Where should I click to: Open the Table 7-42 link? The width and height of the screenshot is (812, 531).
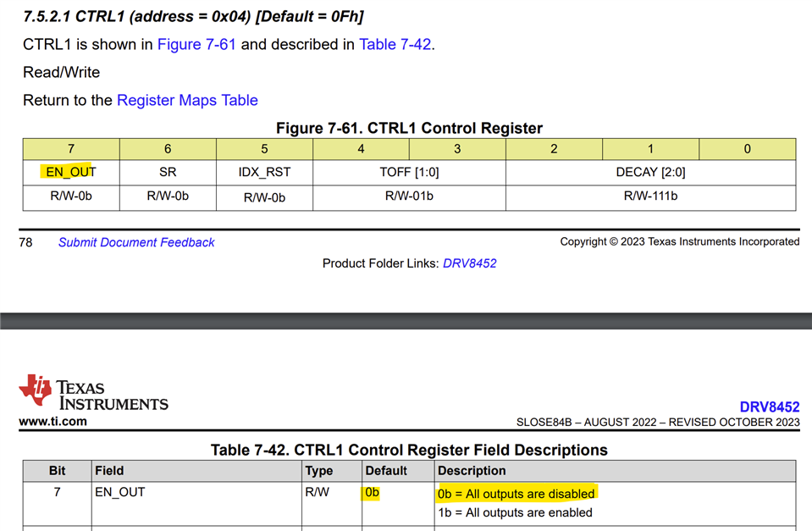coord(395,45)
